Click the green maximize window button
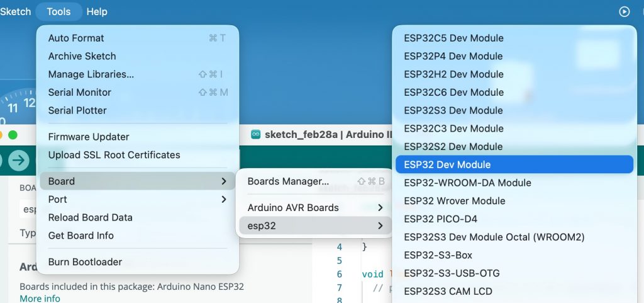 [x=13, y=134]
